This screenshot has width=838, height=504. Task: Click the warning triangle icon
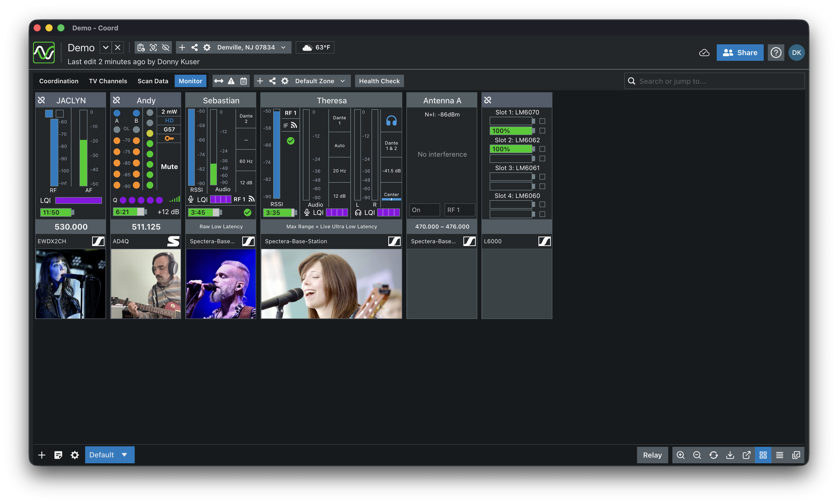(231, 81)
